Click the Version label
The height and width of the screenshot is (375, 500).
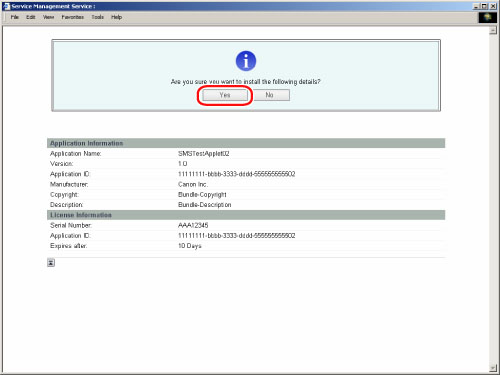62,164
